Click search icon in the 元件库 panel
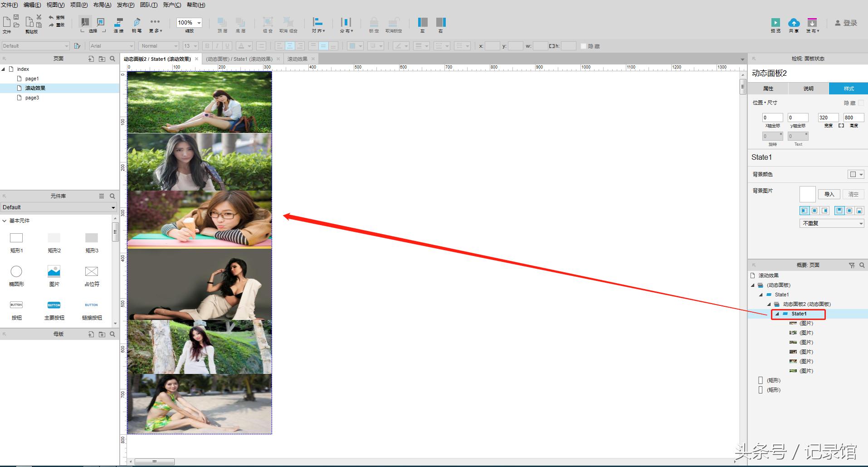This screenshot has height=467, width=868. tap(112, 196)
